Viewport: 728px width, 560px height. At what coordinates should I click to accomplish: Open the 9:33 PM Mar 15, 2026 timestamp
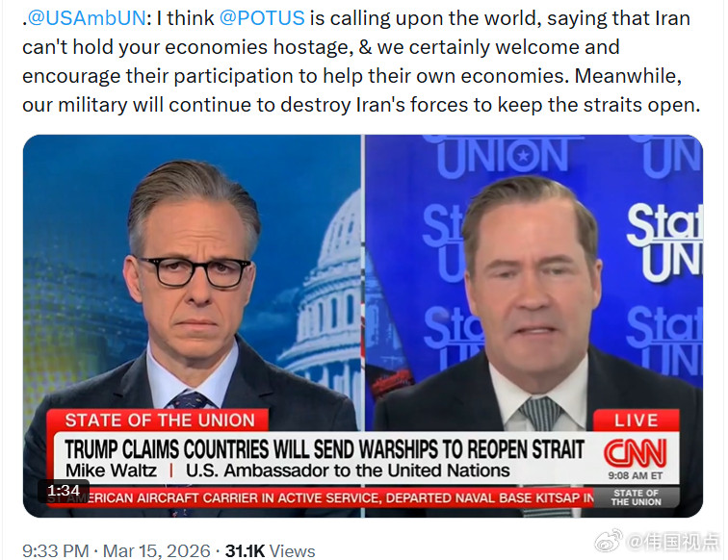click(117, 551)
